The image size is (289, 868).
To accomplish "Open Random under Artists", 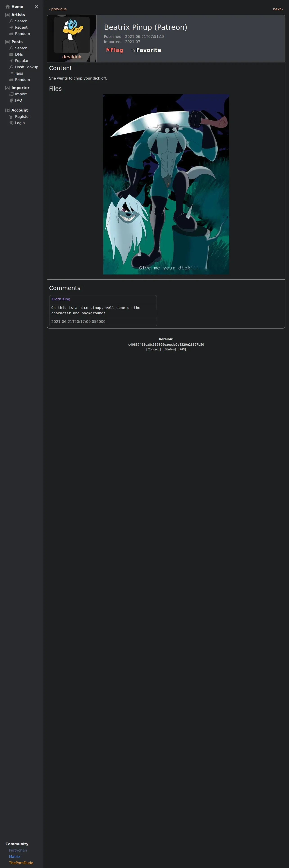I will [23, 34].
